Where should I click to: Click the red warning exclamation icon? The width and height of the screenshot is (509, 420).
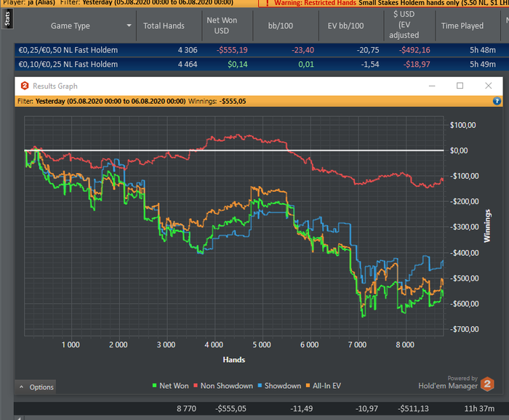(267, 3)
